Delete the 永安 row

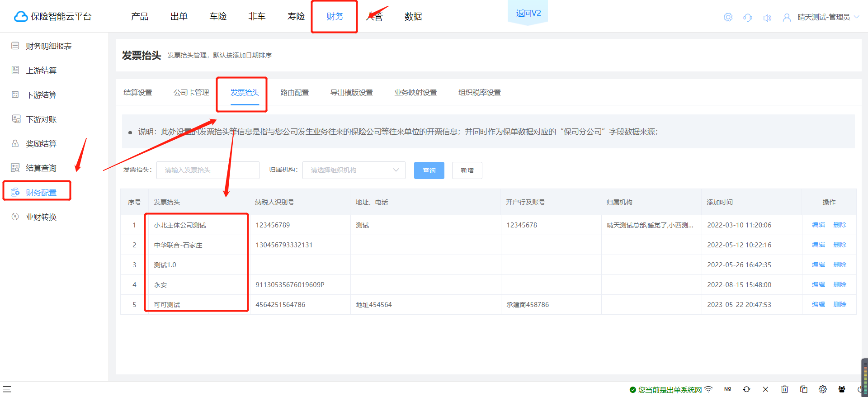840,284
